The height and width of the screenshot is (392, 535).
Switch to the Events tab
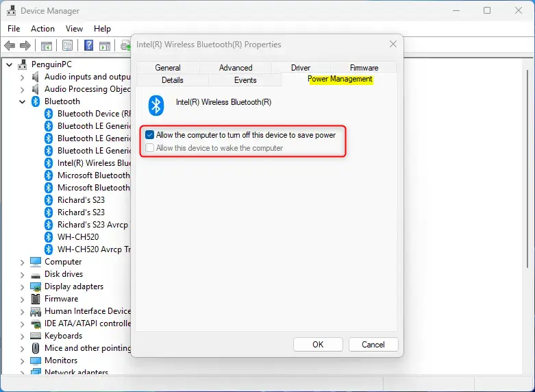point(245,80)
